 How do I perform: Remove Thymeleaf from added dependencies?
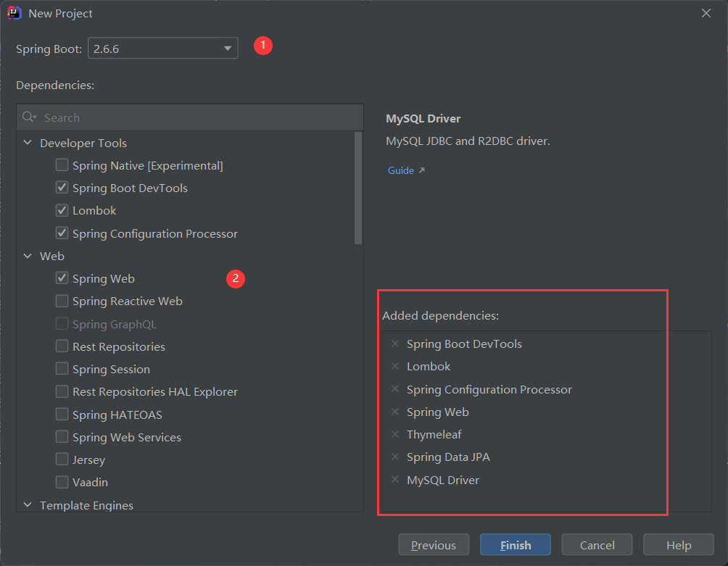395,434
